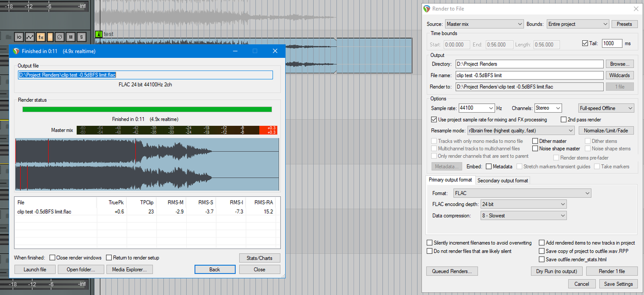Click the Directory input field
The height and width of the screenshot is (295, 644).
tap(529, 64)
